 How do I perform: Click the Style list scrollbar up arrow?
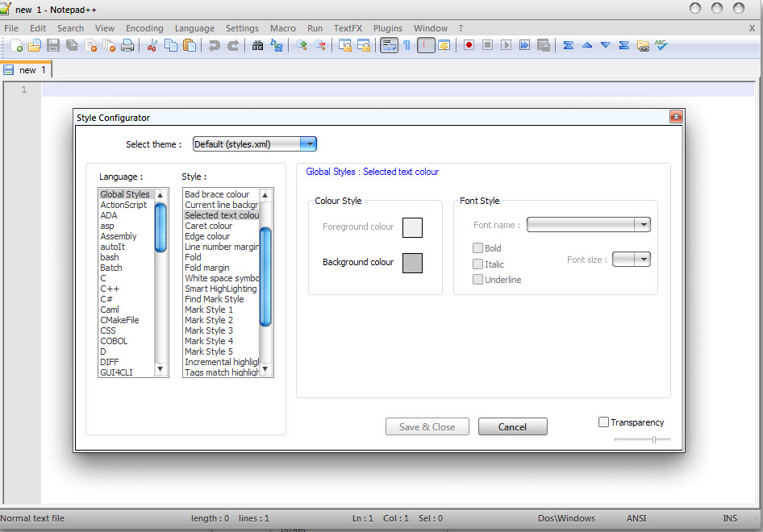tap(265, 195)
